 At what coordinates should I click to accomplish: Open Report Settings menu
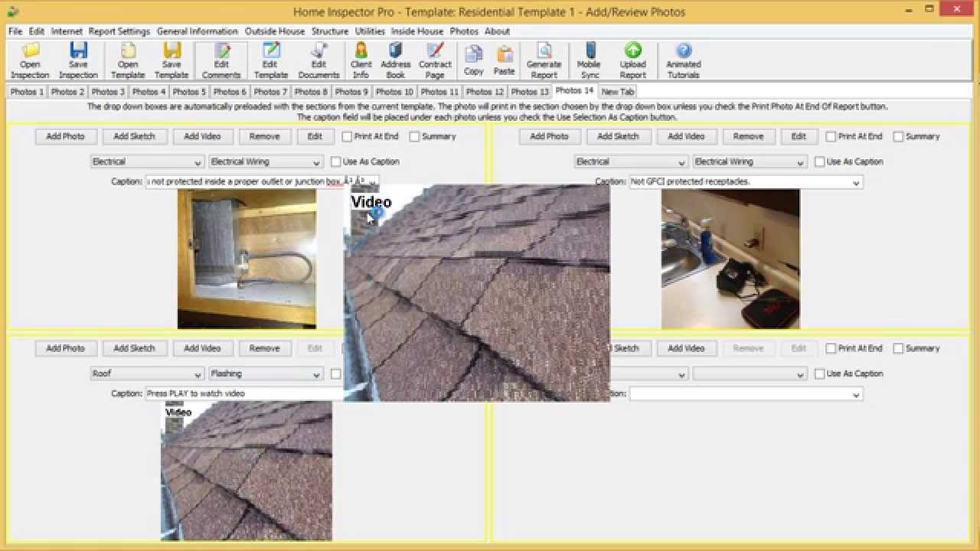pyautogui.click(x=119, y=31)
